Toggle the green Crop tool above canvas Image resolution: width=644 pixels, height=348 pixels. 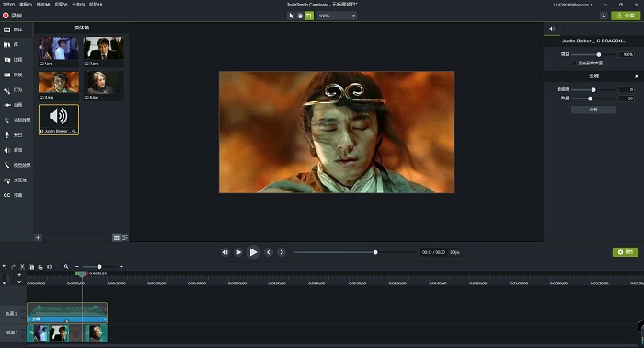(309, 16)
